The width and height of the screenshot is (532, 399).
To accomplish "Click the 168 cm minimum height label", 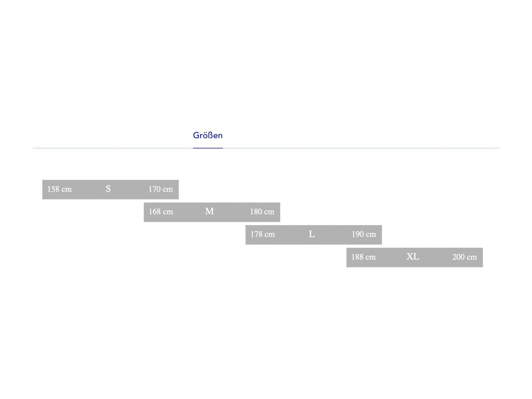I will pyautogui.click(x=161, y=212).
